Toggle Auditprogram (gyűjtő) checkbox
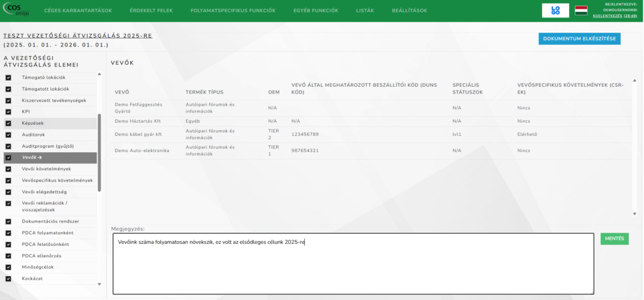This screenshot has height=300, width=644. pyautogui.click(x=8, y=147)
